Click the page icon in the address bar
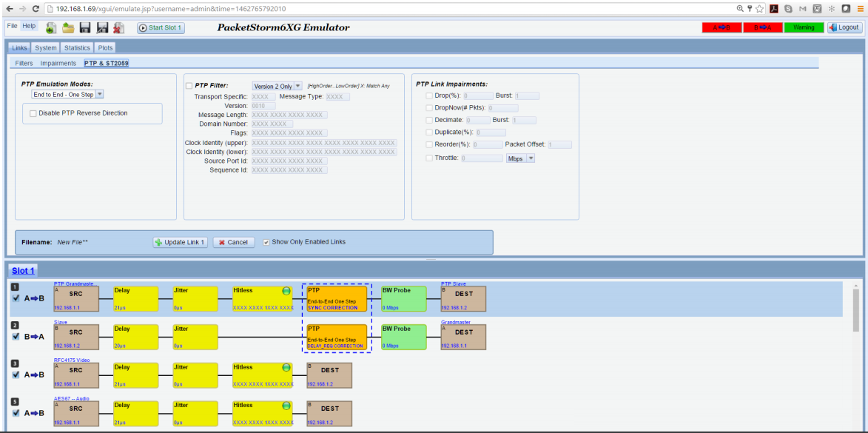The height and width of the screenshot is (433, 868). click(50, 9)
